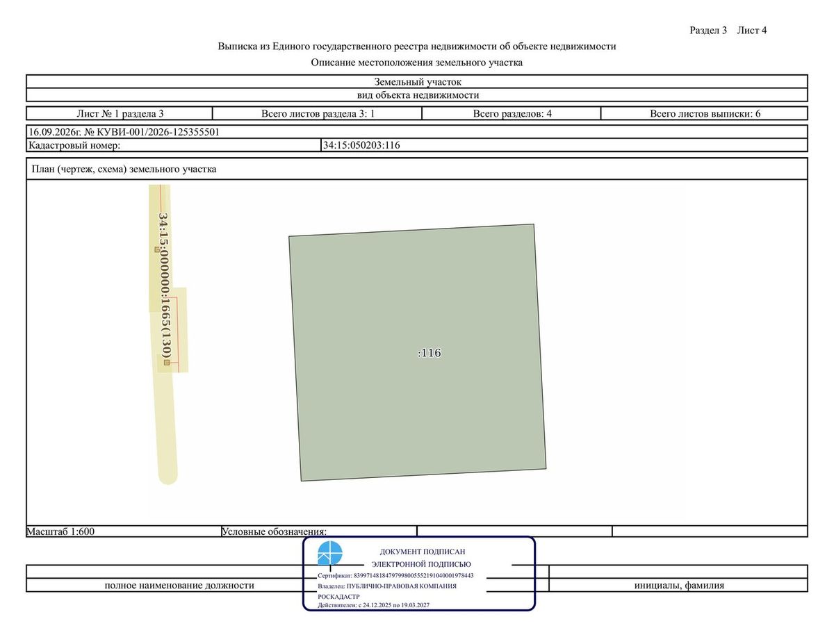Screen dimensions: 834x644
Task: Click the heading 'План (чертеж, схема) земельного участка'
Action: [124, 169]
